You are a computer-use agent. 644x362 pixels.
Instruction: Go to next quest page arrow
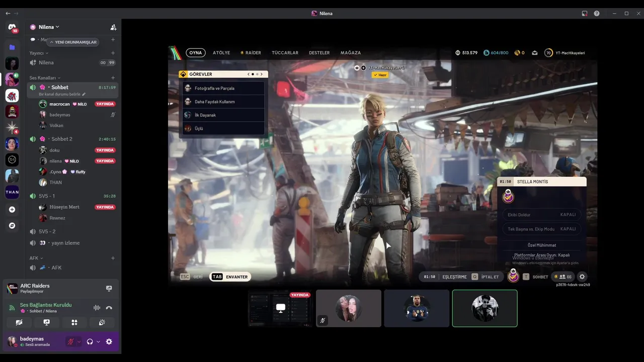click(x=262, y=74)
